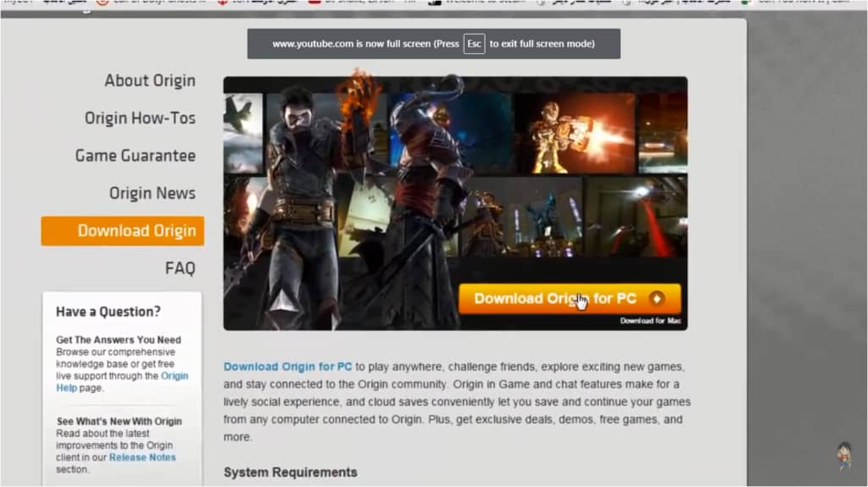Viewport: 868px width, 487px height.
Task: Open Origin News in the sidebar
Action: pos(152,193)
